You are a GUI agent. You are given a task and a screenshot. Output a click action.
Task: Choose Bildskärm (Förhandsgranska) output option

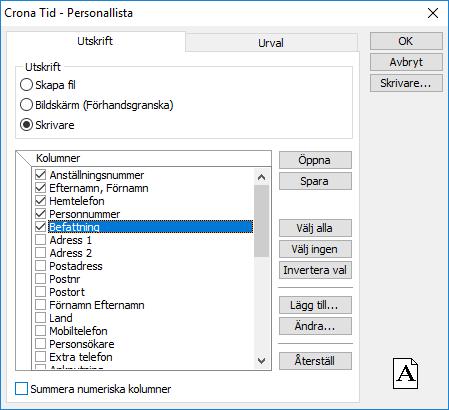coord(26,105)
